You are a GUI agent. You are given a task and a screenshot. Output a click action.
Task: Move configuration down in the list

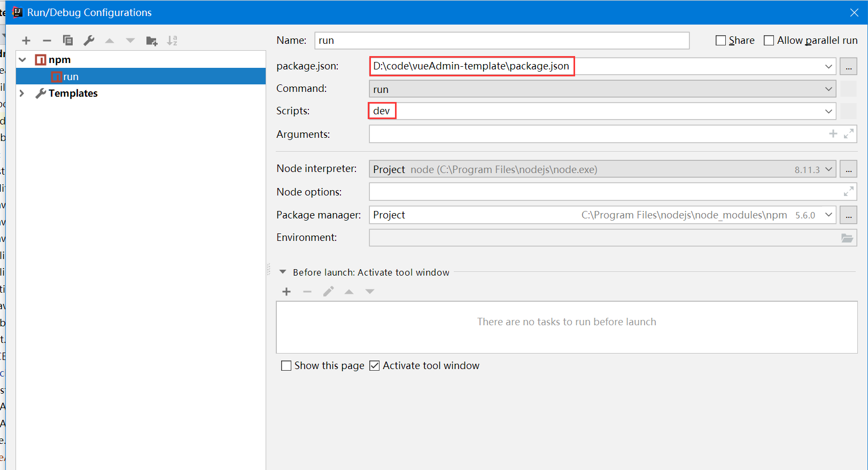pos(130,41)
